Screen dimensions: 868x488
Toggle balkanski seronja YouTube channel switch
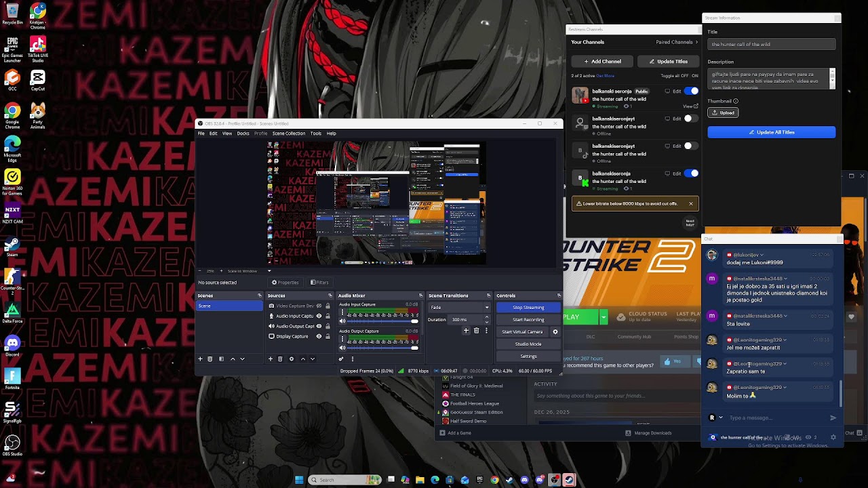coord(691,91)
